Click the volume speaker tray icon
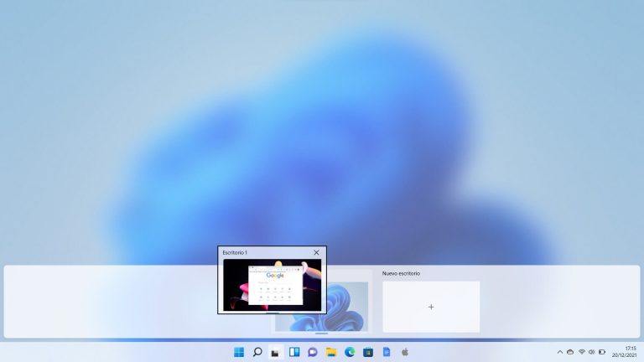This screenshot has width=644, height=362. point(591,352)
